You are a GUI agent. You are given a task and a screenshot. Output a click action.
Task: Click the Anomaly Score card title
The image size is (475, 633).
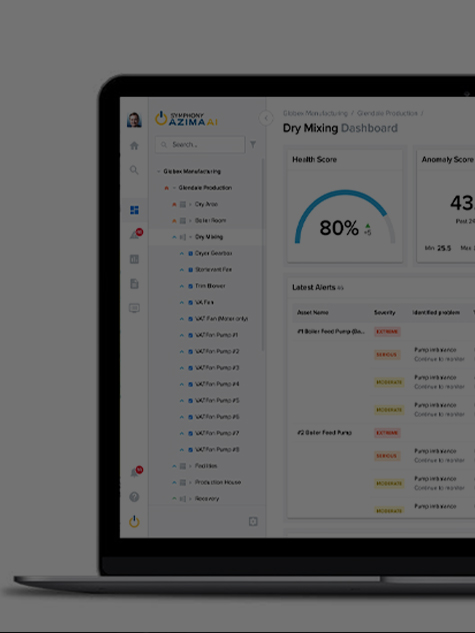448,160
